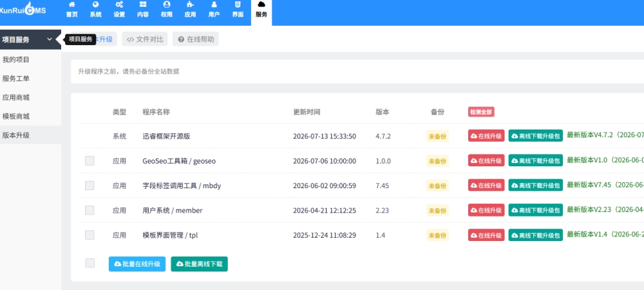Screen dimensions: 644x290
Task: Check the 用户系统 member row checkbox
Action: pyautogui.click(x=90, y=210)
